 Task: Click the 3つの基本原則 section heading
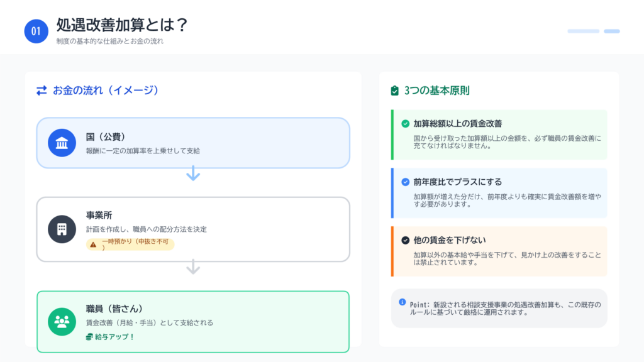click(x=436, y=90)
